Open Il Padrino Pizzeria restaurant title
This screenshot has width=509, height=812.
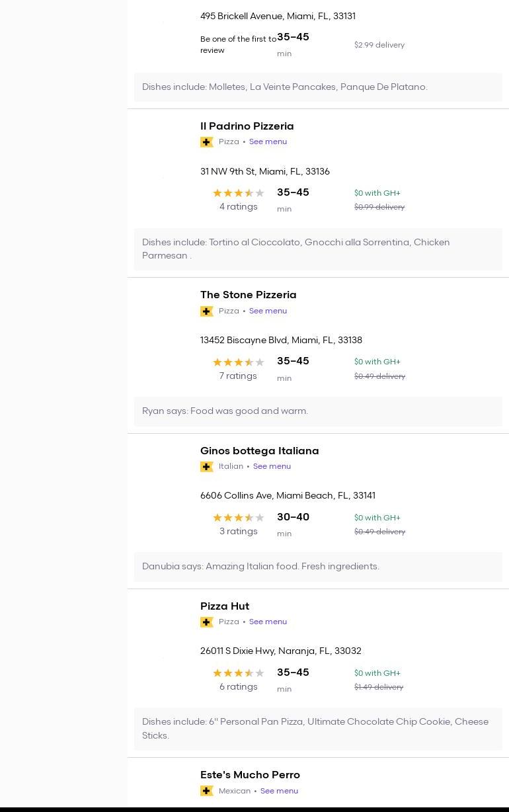coord(247,126)
